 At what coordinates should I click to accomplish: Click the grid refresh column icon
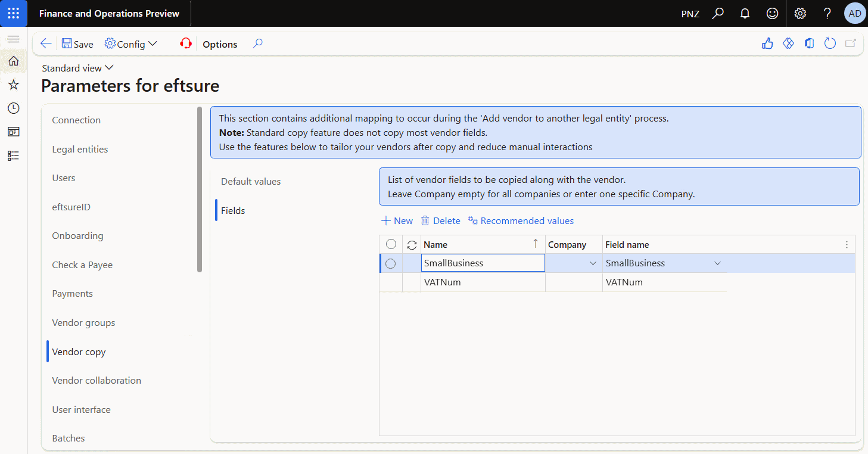412,245
